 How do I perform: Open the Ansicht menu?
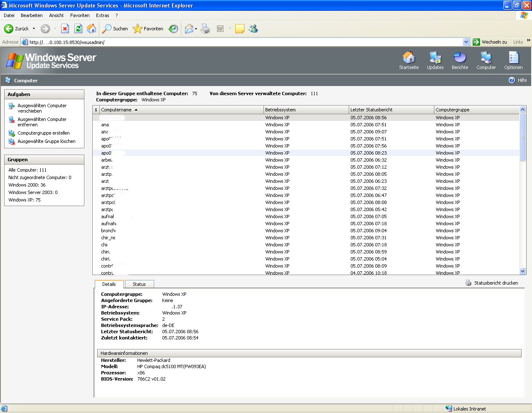pyautogui.click(x=57, y=15)
